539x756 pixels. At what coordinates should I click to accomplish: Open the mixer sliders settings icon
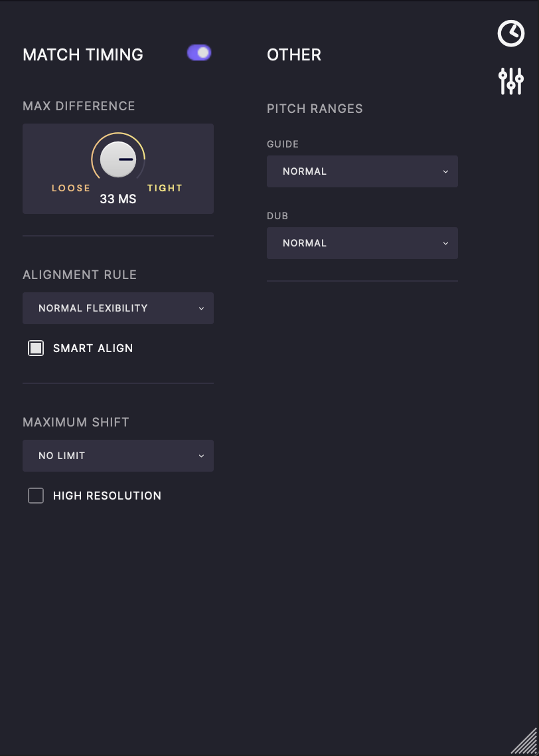(x=510, y=81)
